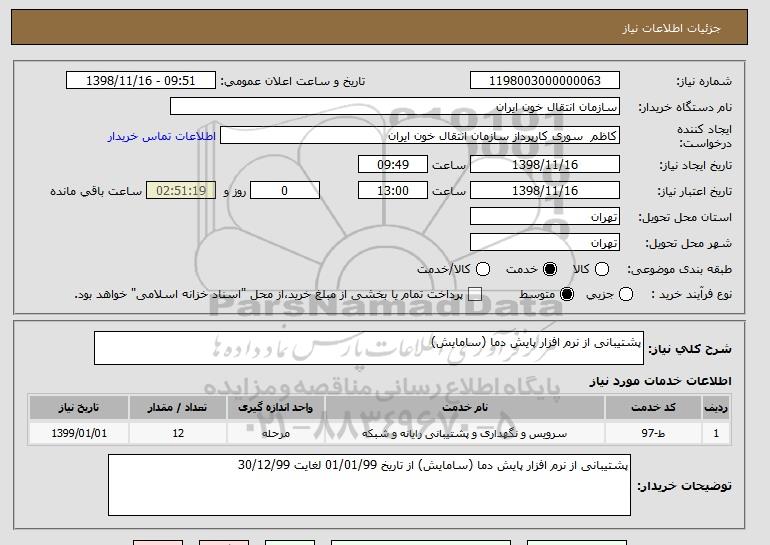Select the کالا radio button

coord(602,269)
